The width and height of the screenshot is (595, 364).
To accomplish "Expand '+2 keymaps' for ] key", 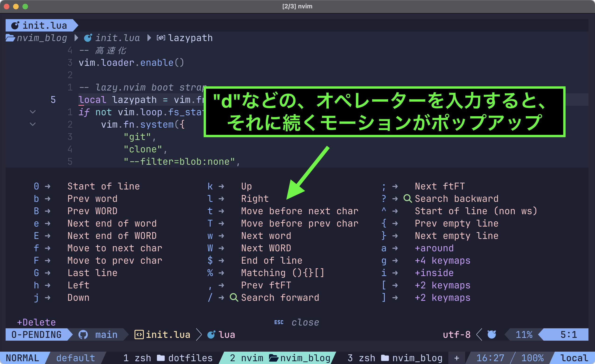I will [442, 298].
